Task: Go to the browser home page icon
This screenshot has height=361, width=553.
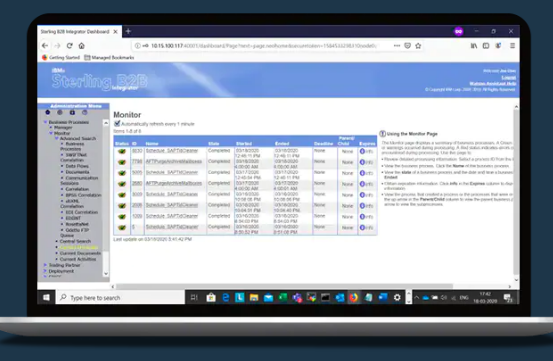Action: (81, 45)
